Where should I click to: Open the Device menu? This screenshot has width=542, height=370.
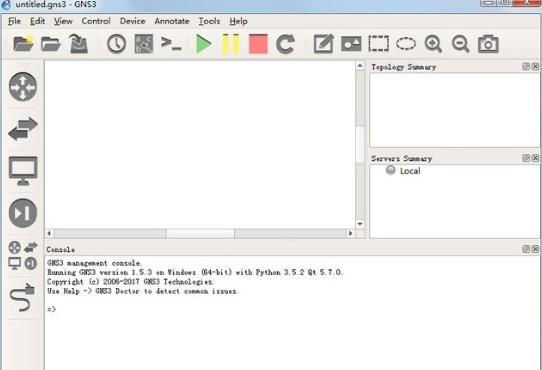(x=132, y=21)
